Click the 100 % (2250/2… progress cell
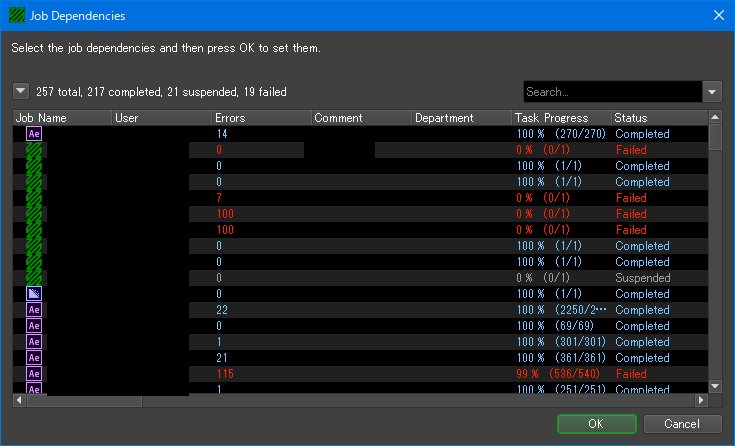The width and height of the screenshot is (735, 446). point(562,310)
